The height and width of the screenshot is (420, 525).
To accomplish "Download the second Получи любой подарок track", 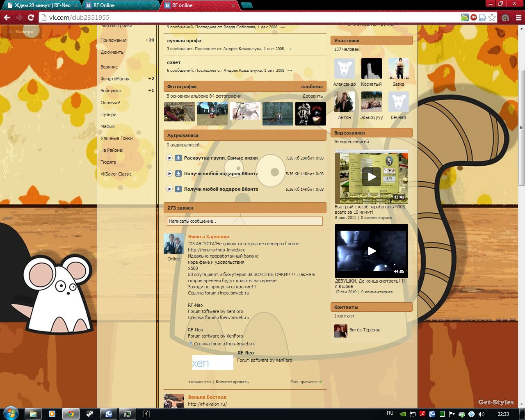I will 178,173.
